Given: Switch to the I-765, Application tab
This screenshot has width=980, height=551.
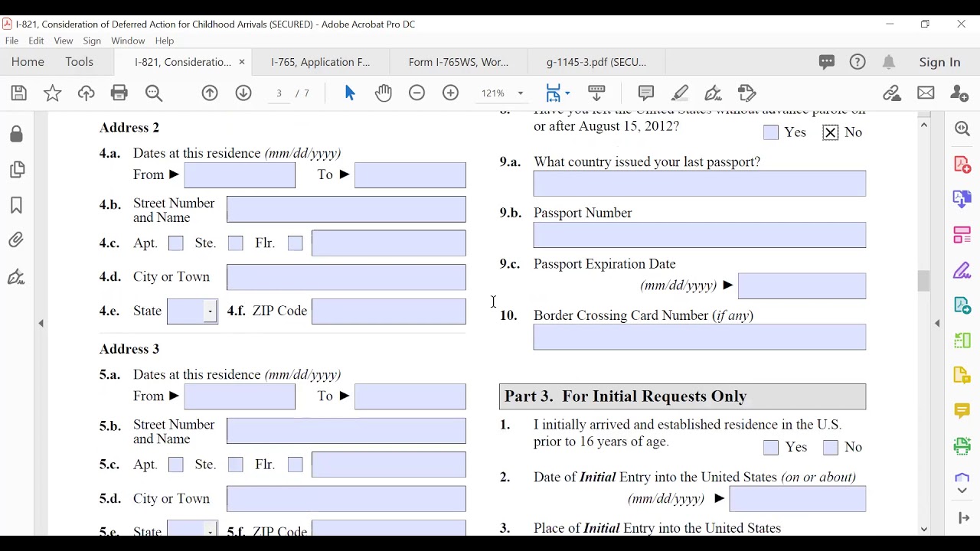Looking at the screenshot, I should [x=320, y=62].
